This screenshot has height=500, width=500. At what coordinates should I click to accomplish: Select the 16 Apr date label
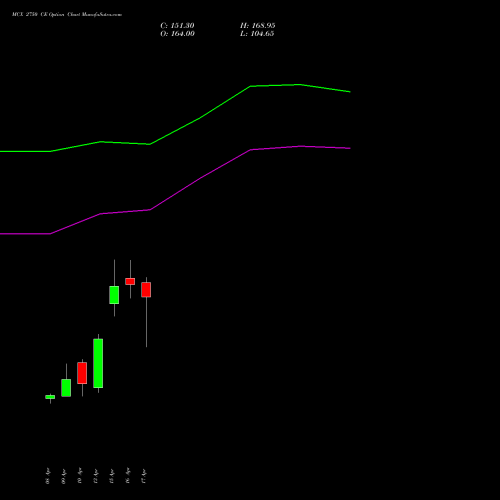pyautogui.click(x=128, y=476)
